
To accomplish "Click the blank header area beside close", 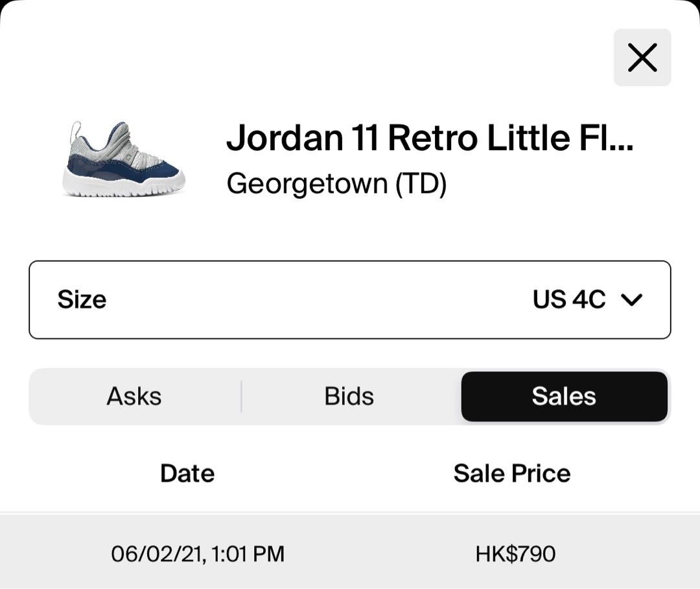I will [x=312, y=58].
